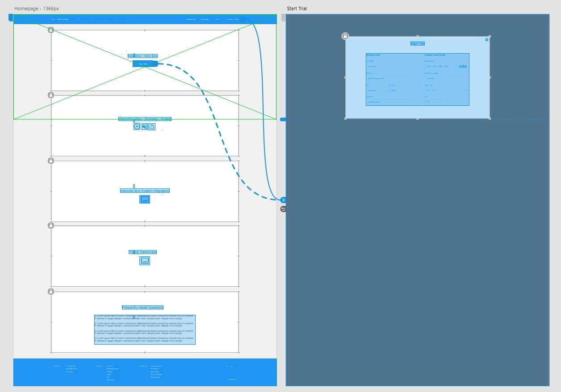Click the Frequently Asked Questions heading
This screenshot has width=561, height=392.
pyautogui.click(x=143, y=308)
